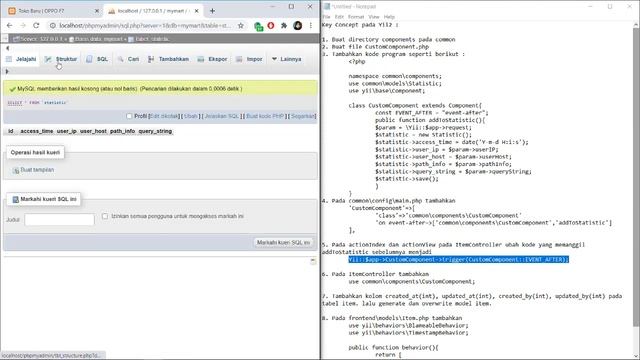Screen dimensions: 640x360
Task: Open the Chrome three-dot menu
Action: pos(311,25)
